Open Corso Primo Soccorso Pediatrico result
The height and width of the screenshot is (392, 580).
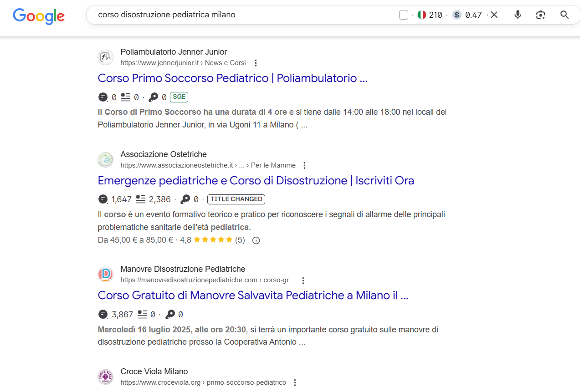pos(232,78)
